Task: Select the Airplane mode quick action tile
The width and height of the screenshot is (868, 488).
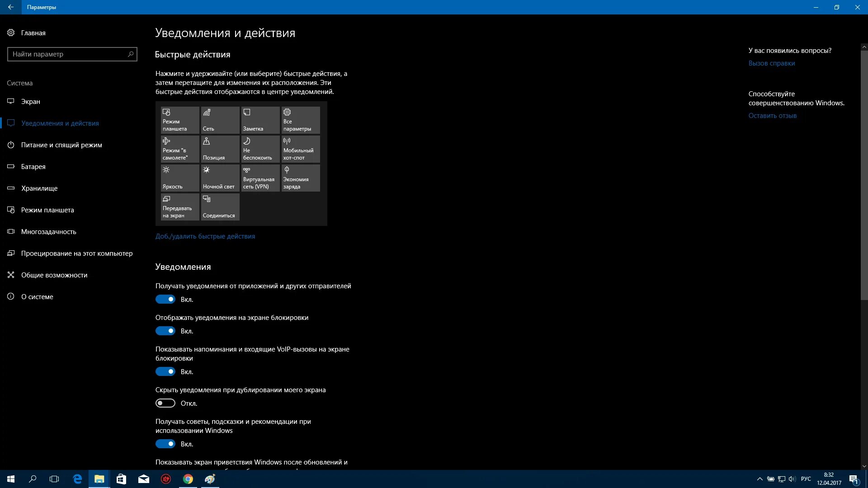Action: click(179, 149)
